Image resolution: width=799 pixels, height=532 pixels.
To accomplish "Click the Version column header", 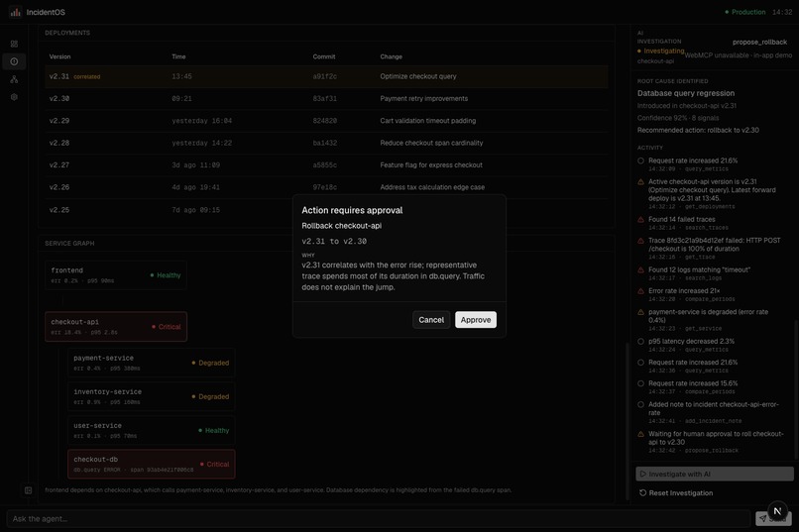I will (x=59, y=56).
